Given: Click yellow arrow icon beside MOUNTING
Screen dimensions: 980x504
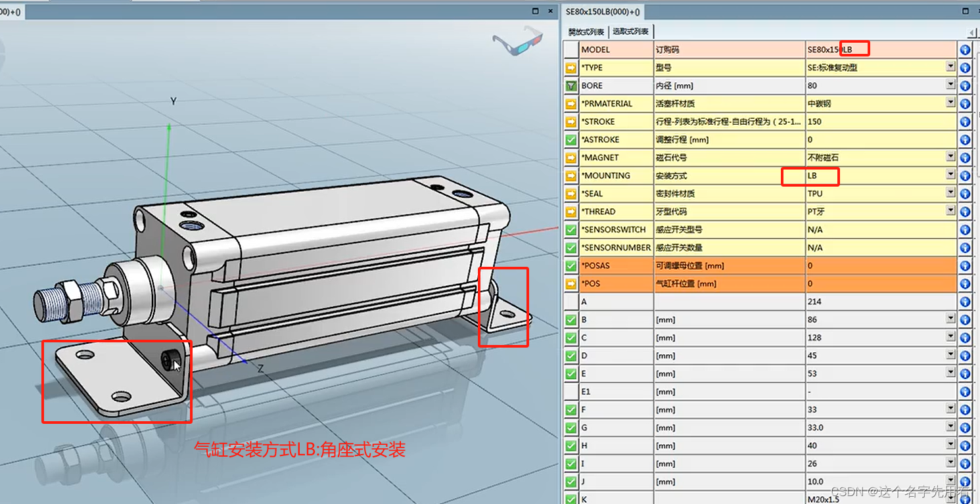Looking at the screenshot, I should (x=571, y=175).
